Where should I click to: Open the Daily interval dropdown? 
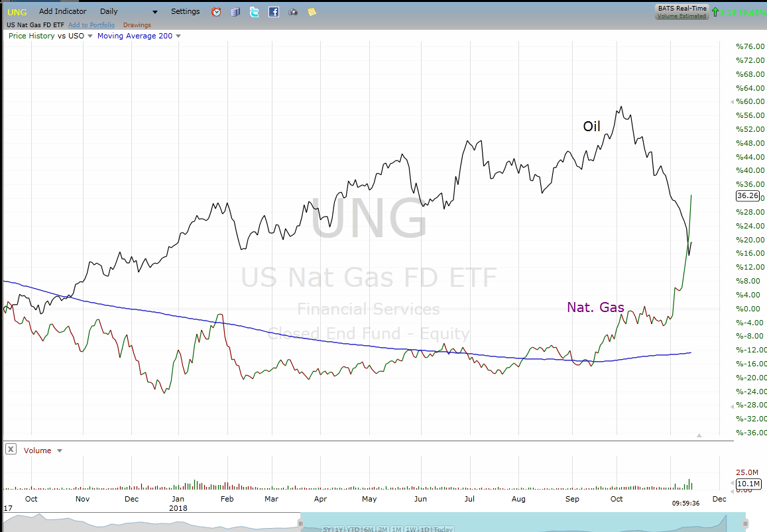click(x=129, y=11)
